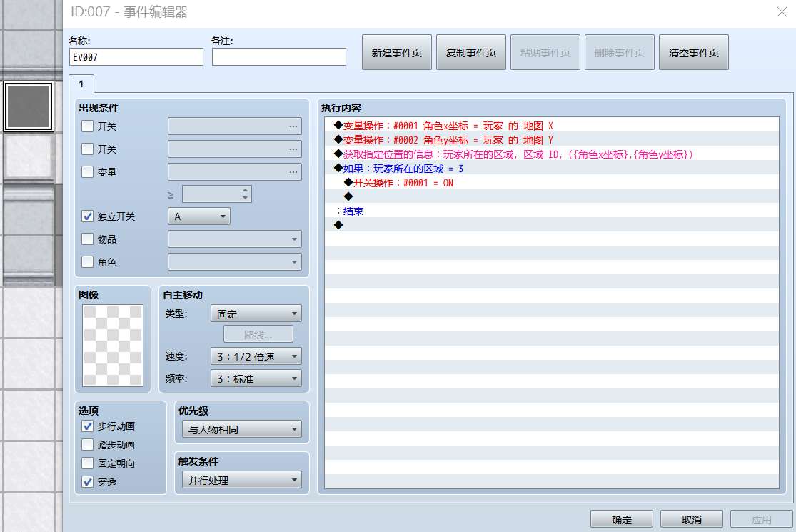Enable the 物品 condition checkbox

tap(87, 239)
